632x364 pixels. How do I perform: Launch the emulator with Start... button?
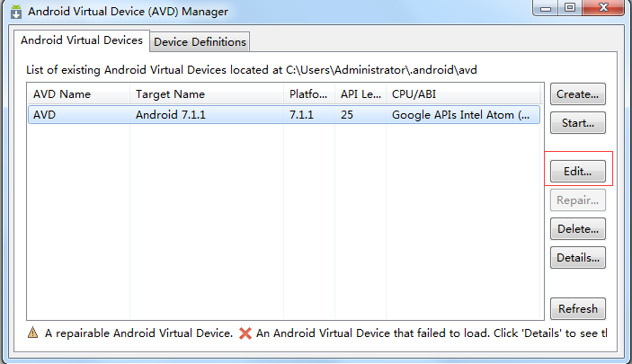pos(577,123)
